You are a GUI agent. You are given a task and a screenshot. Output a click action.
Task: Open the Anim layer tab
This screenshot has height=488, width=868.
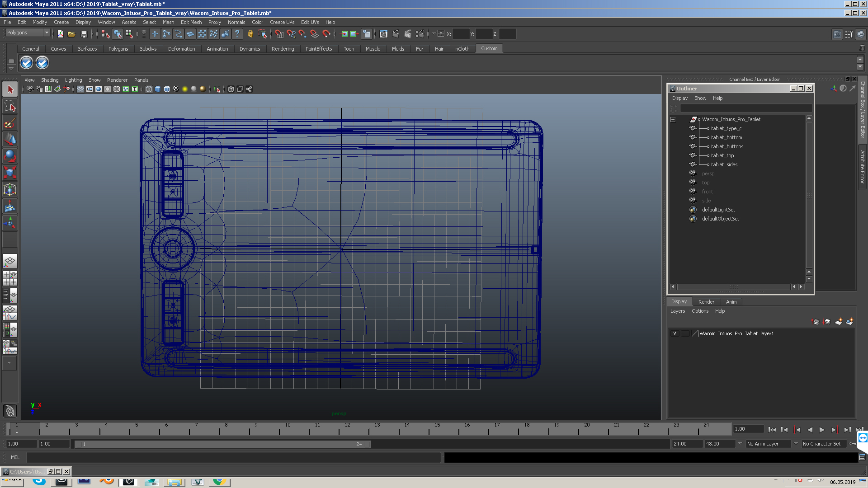(x=731, y=302)
